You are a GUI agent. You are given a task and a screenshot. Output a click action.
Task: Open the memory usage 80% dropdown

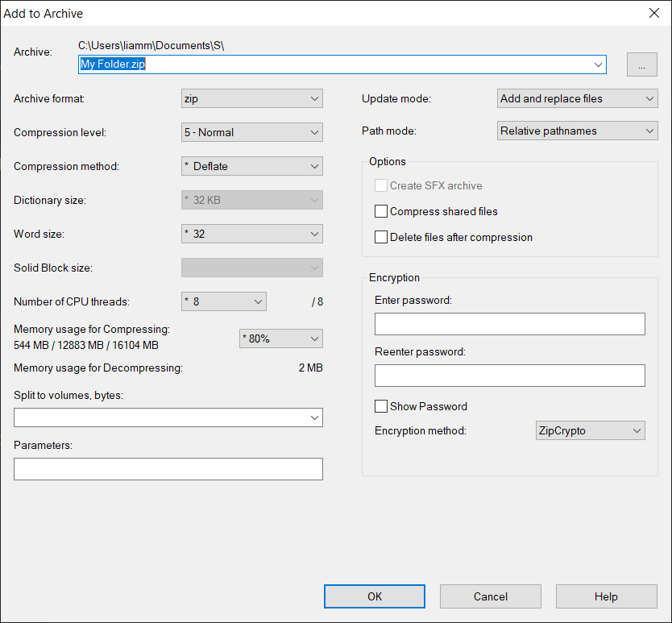(281, 338)
